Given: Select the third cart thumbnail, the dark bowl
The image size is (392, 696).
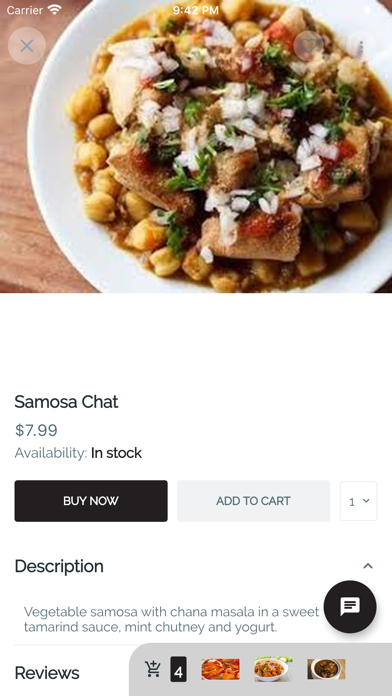Looking at the screenshot, I should (326, 669).
